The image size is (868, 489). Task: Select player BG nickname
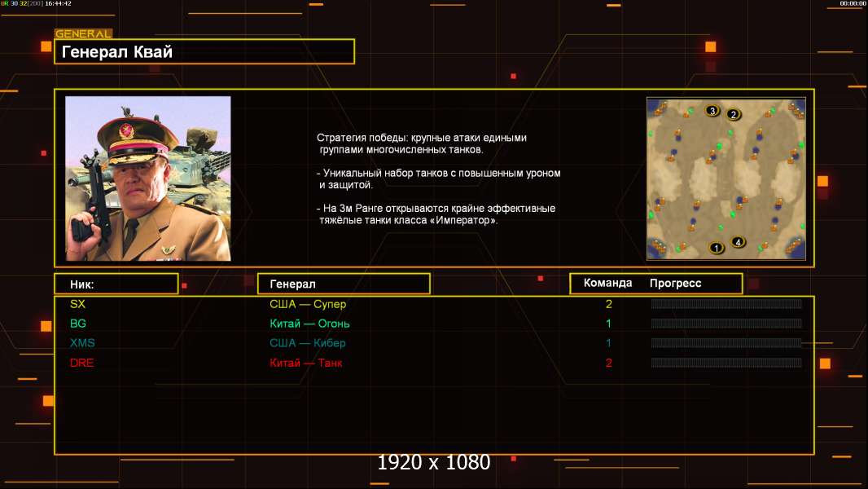[78, 324]
